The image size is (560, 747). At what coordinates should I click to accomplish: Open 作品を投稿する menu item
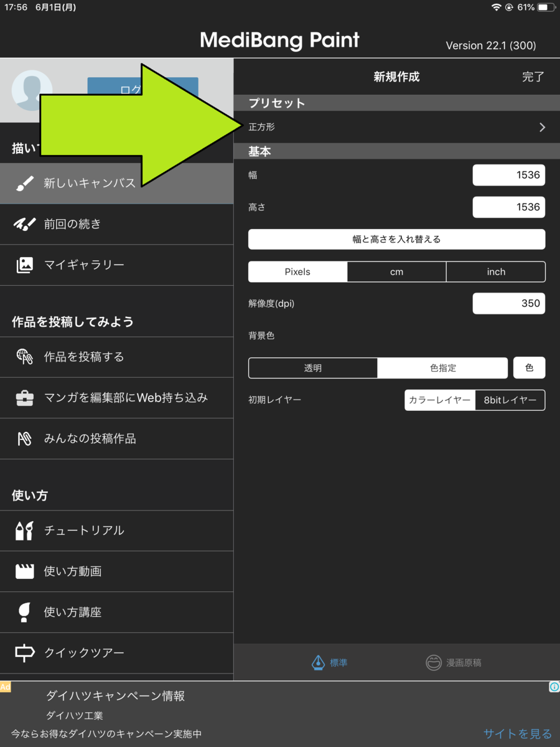point(116,357)
